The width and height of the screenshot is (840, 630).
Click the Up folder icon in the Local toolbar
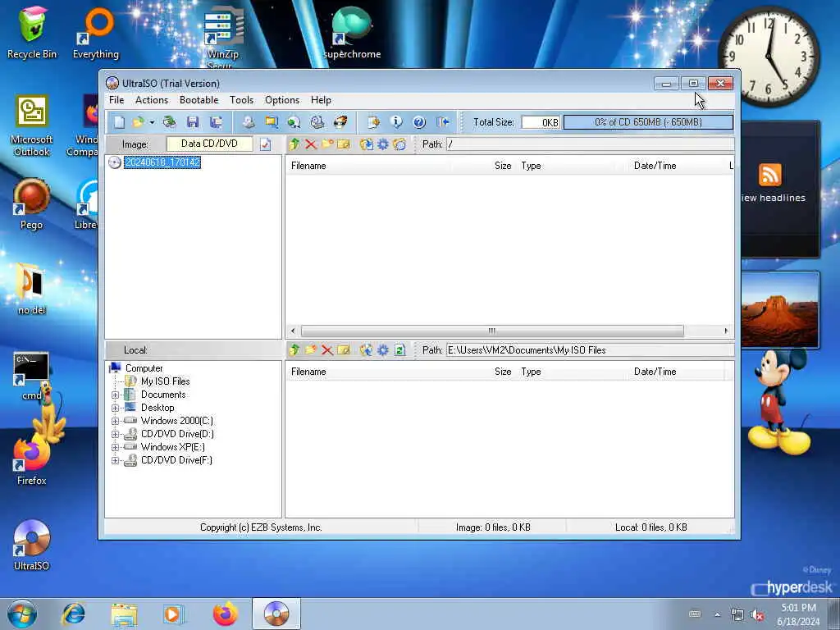(294, 350)
